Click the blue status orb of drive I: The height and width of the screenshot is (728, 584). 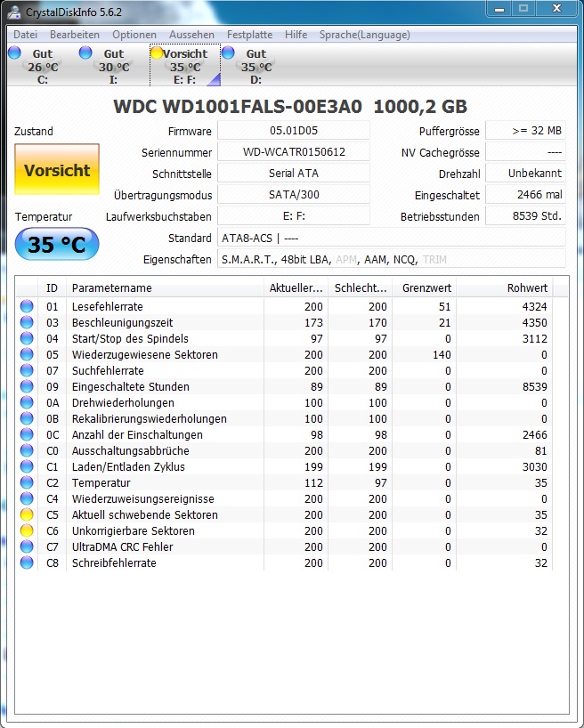85,53
